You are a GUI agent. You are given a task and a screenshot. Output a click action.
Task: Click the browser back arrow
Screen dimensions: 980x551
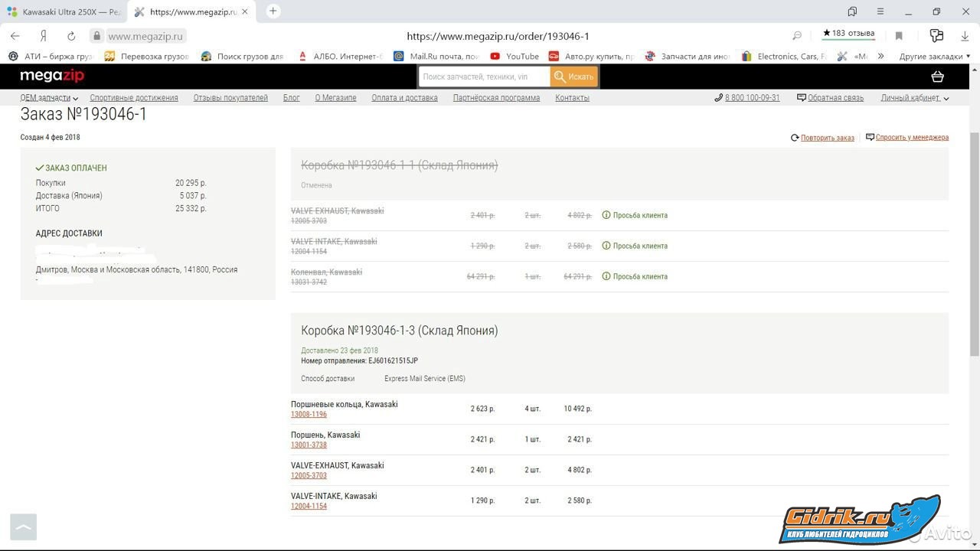(x=15, y=36)
